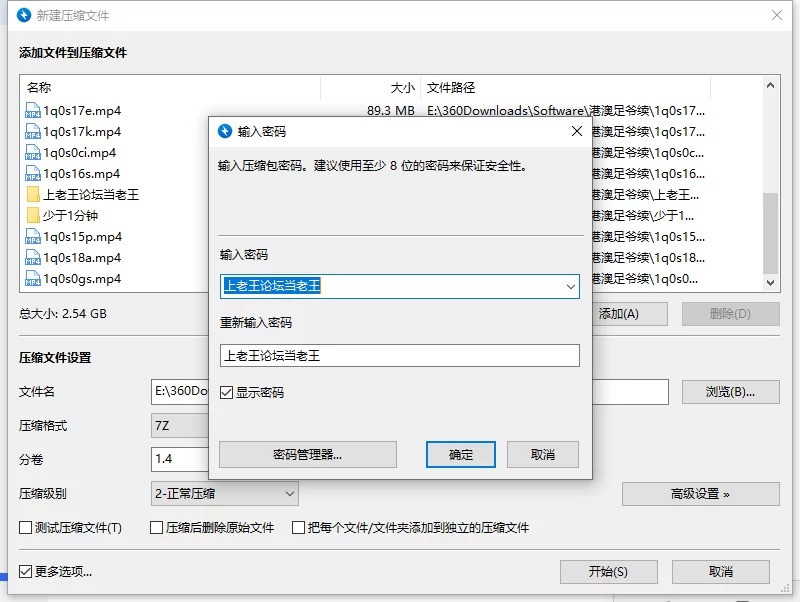Screen dimensions: 800x602
Task: Click the 1q0s17k.mp4 MP4 file icon
Action: pyautogui.click(x=31, y=131)
